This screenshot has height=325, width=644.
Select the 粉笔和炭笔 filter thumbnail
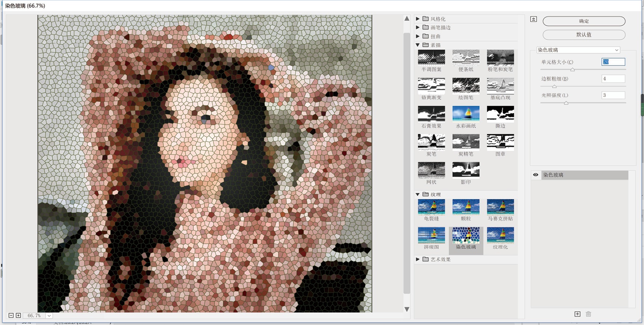(x=500, y=57)
